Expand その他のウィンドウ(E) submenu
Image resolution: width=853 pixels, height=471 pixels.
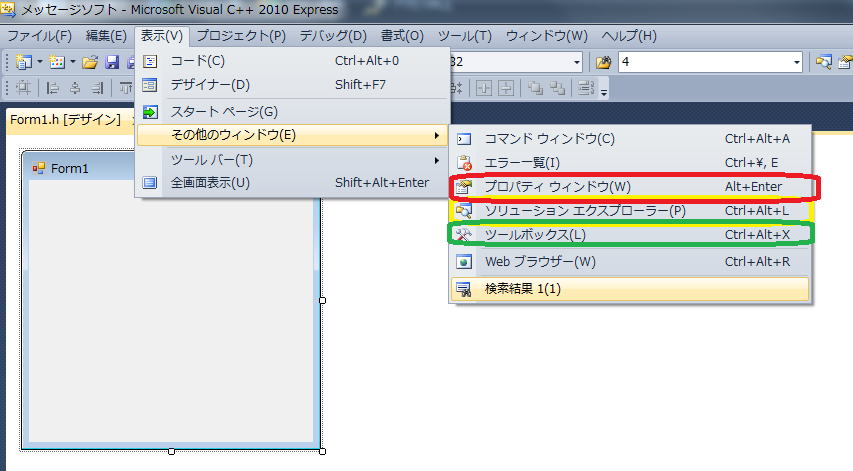point(293,135)
